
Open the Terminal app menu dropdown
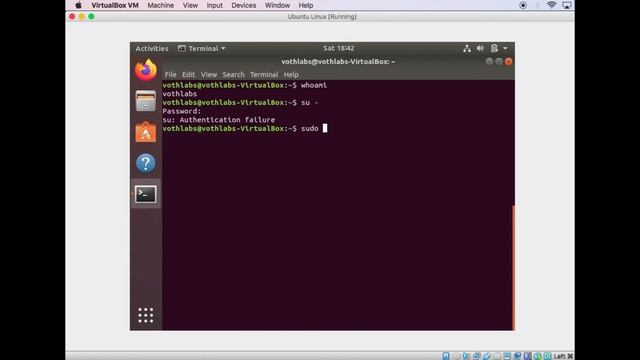(202, 48)
